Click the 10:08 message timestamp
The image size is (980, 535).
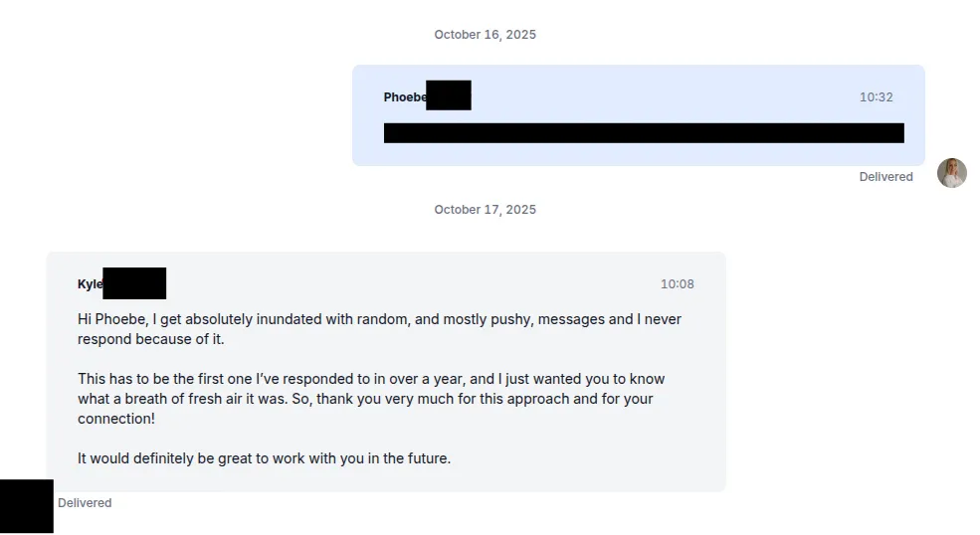(677, 284)
